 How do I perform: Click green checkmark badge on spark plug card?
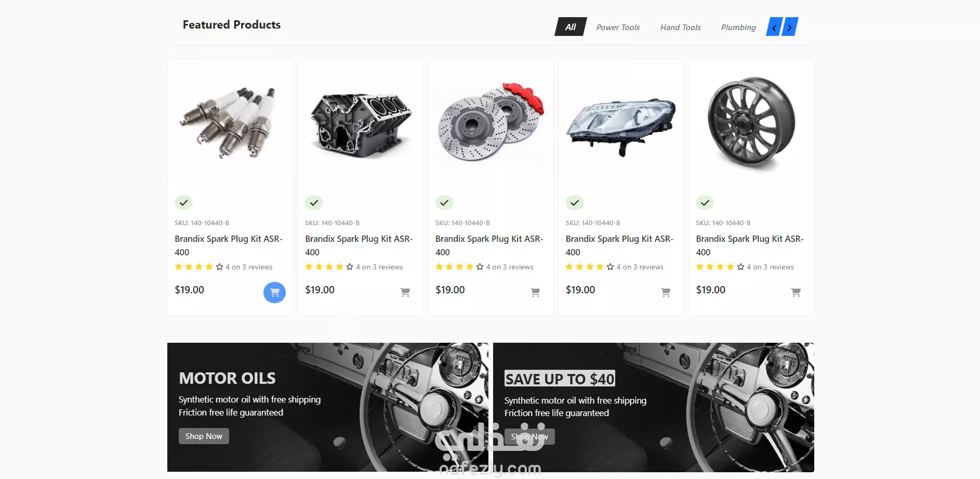click(183, 203)
